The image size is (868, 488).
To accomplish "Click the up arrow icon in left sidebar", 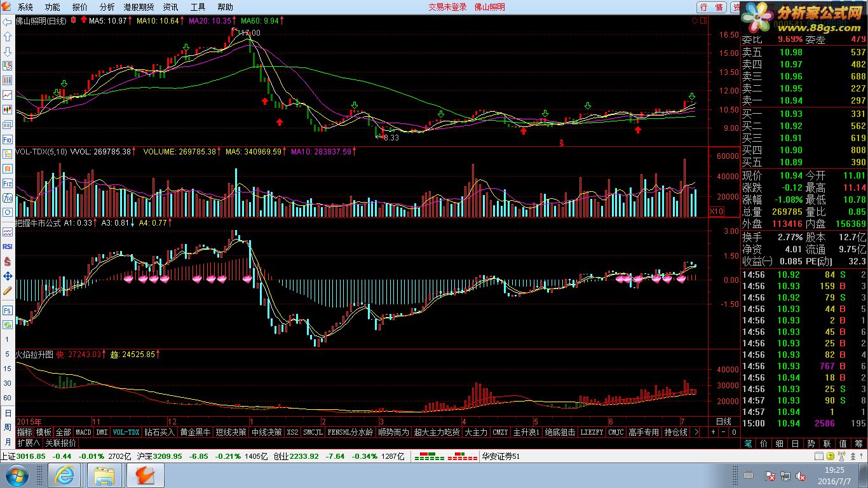I will 8,37.
